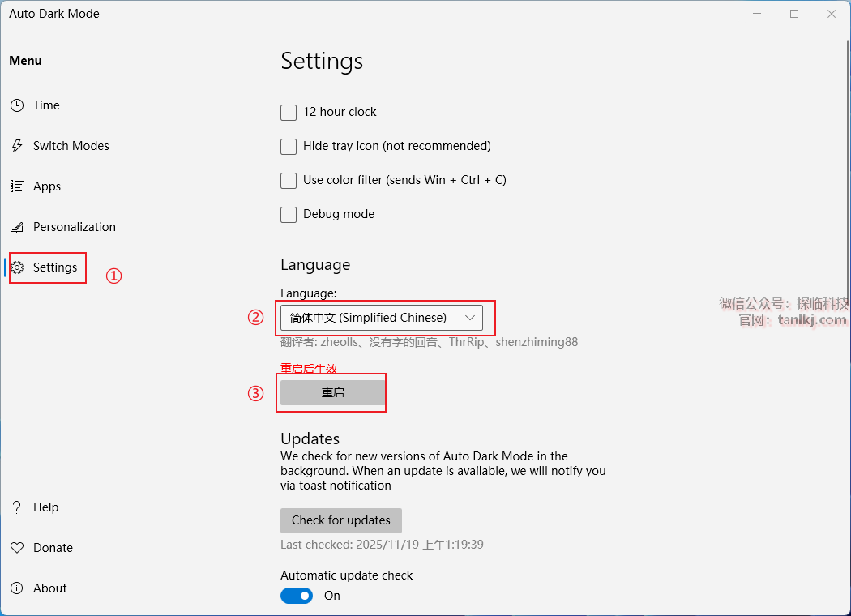Maximize the Auto Dark Mode window
Image resolution: width=851 pixels, height=616 pixels.
coord(794,14)
